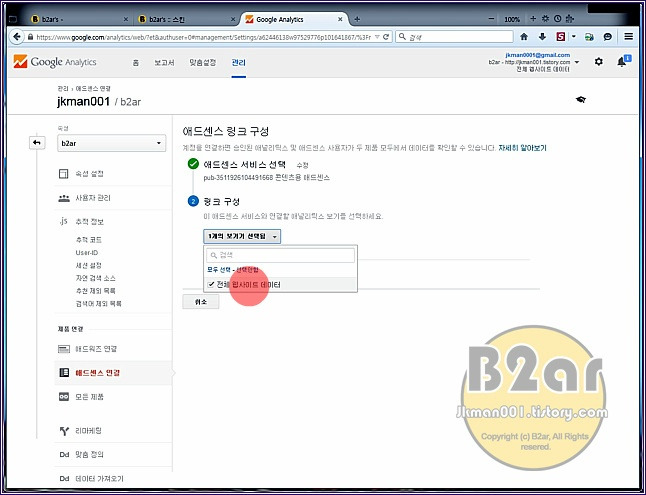Open a new tab with the plus button

(357, 19)
